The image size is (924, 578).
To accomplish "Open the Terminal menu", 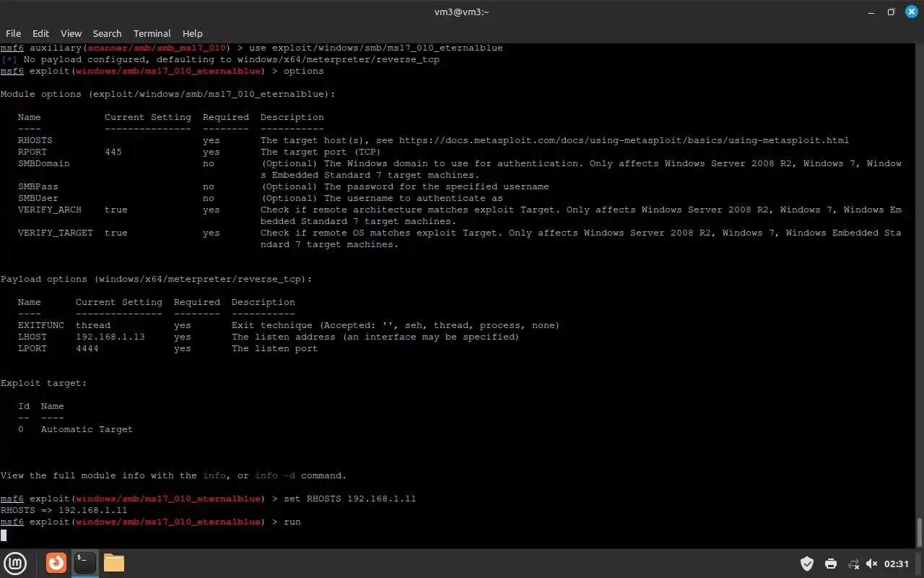I will click(x=152, y=33).
